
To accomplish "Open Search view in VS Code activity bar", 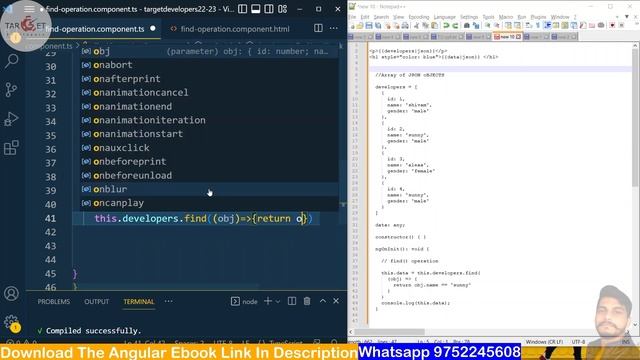I will tap(11, 61).
